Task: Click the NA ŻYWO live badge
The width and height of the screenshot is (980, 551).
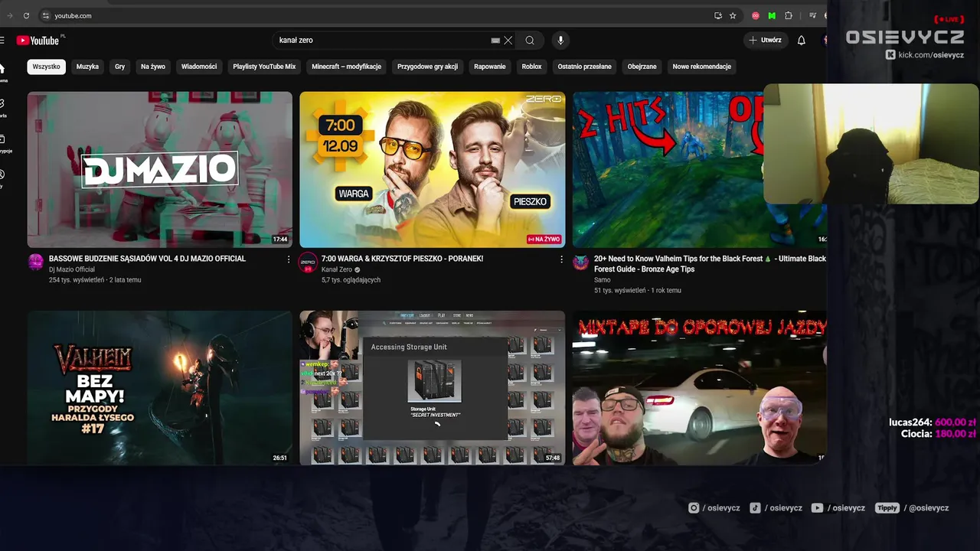Action: (x=544, y=240)
